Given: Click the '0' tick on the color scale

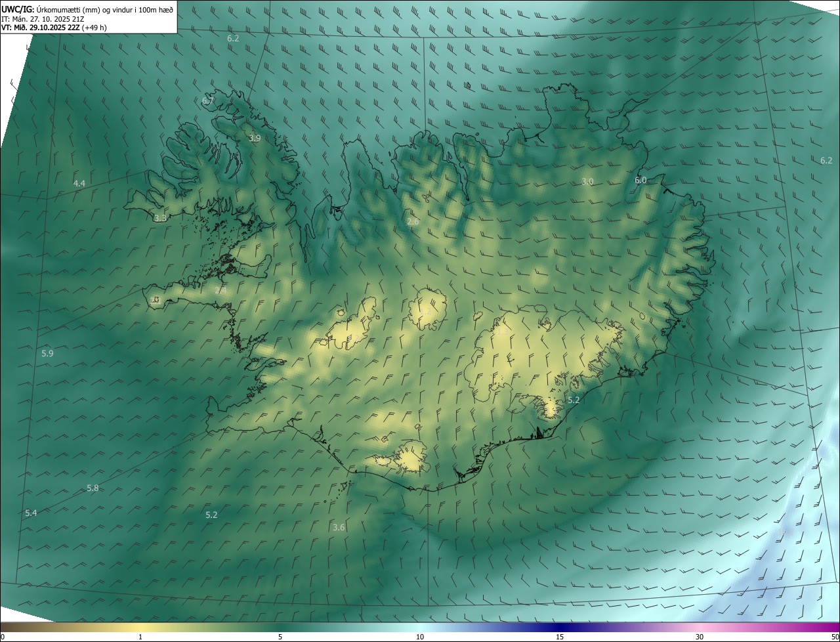Looking at the screenshot, I should [x=3, y=637].
